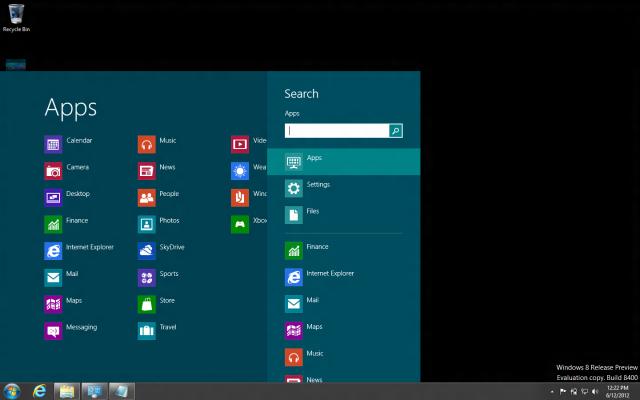Open the network tray icon
The image size is (640, 400).
584,391
